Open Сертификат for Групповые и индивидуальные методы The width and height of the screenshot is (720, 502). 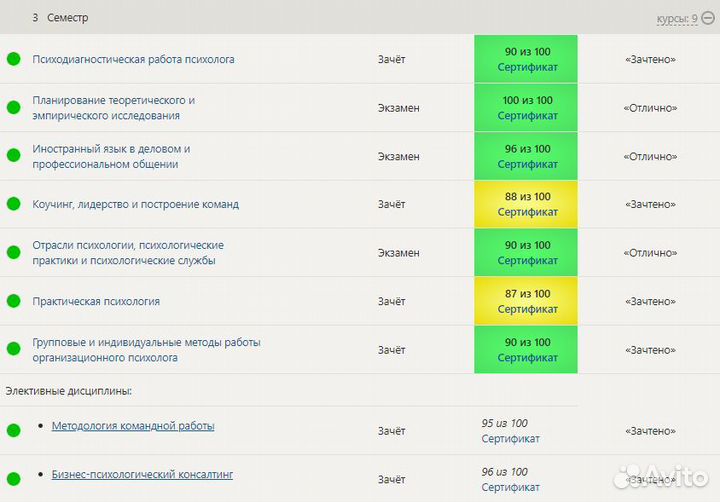528,357
